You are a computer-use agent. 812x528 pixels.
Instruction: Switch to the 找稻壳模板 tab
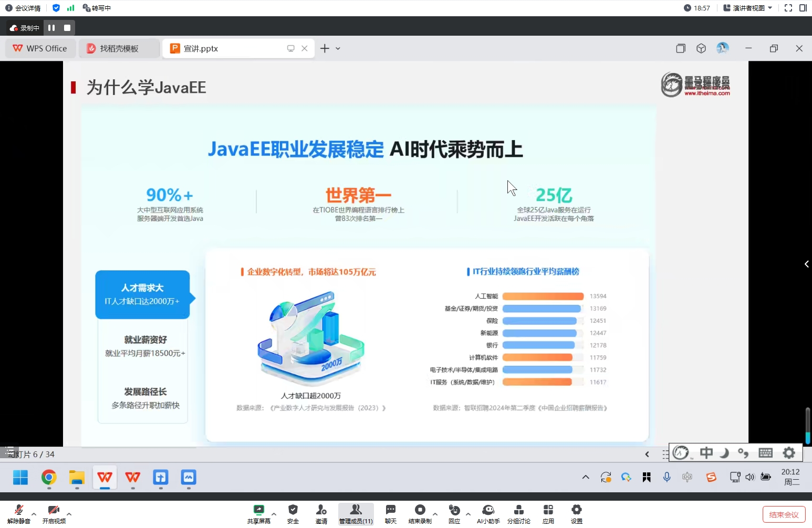tap(119, 48)
